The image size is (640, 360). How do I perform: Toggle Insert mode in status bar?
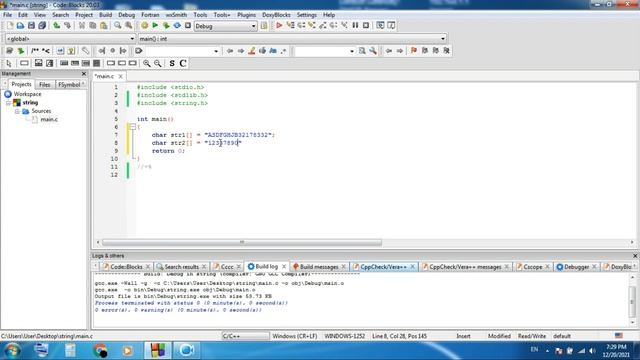pos(463,336)
